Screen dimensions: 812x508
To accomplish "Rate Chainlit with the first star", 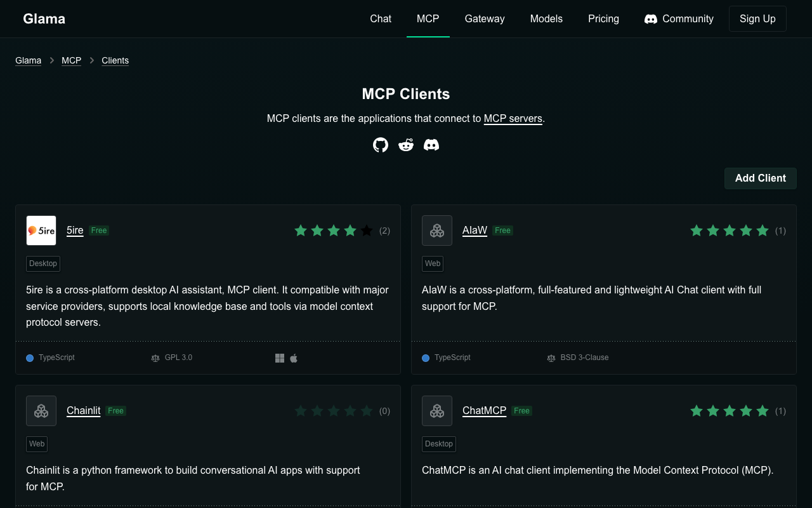I will coord(301,411).
